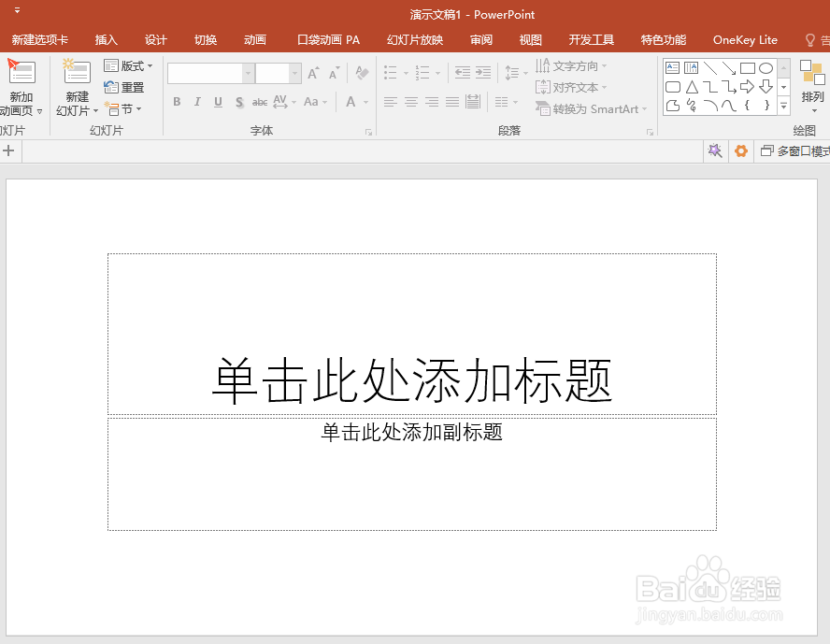Toggle bold formatting

(x=177, y=102)
